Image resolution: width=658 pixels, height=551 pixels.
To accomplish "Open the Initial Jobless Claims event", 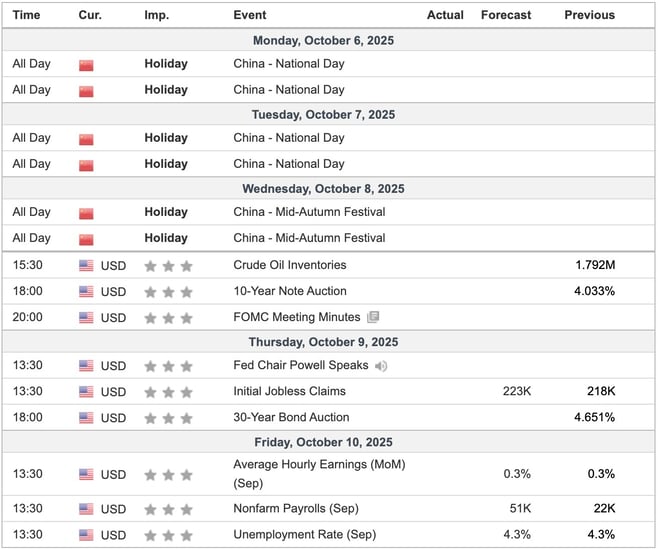I will (289, 391).
